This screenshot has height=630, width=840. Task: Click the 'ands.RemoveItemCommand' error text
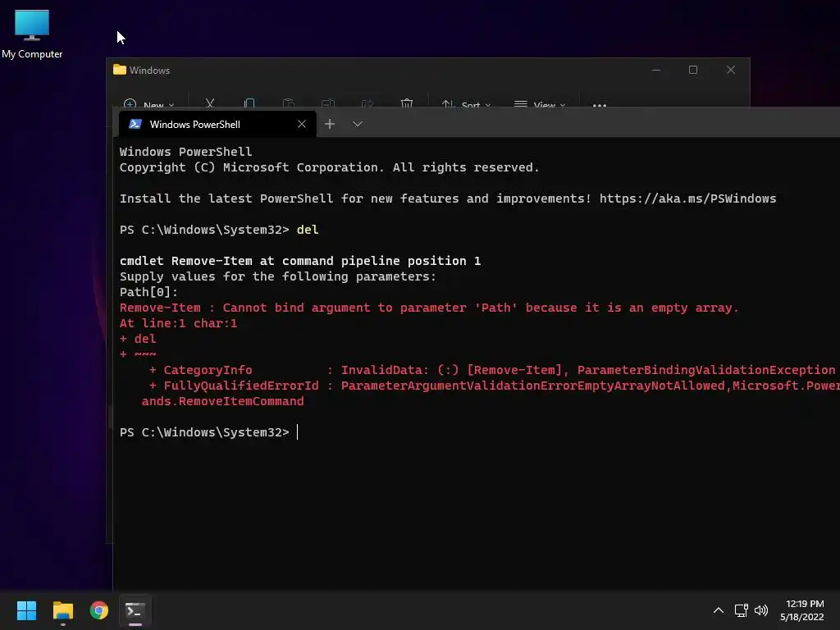pyautogui.click(x=222, y=401)
